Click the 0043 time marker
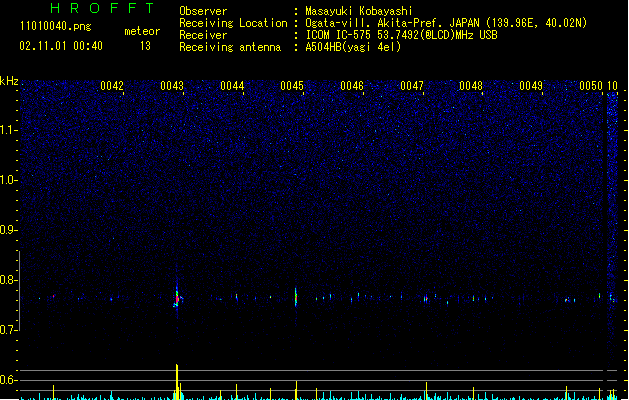 pos(172,86)
